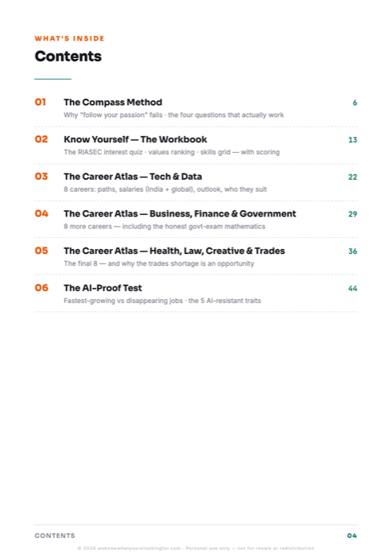The width and height of the screenshot is (392, 557).
Task: Click the footer copyright website text
Action: [x=196, y=548]
